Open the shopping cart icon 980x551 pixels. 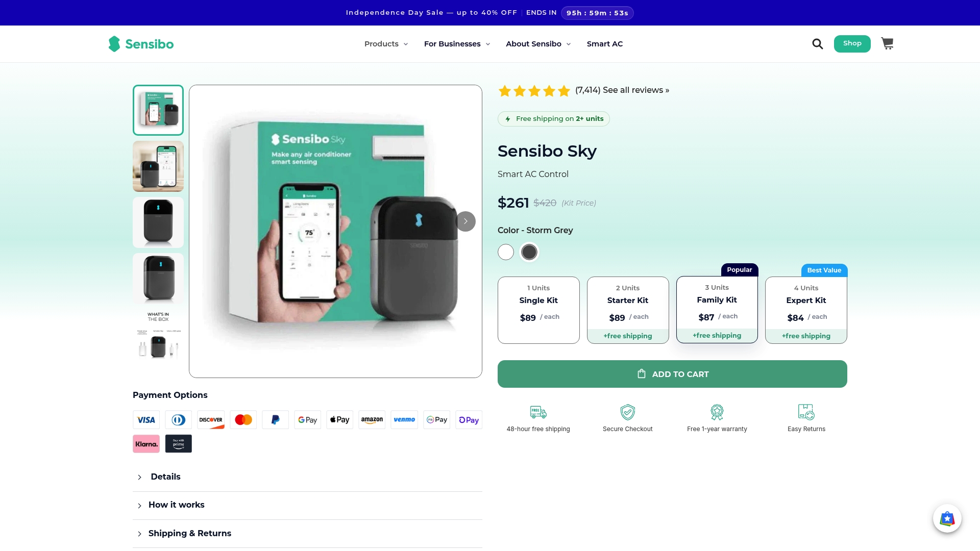(x=887, y=43)
